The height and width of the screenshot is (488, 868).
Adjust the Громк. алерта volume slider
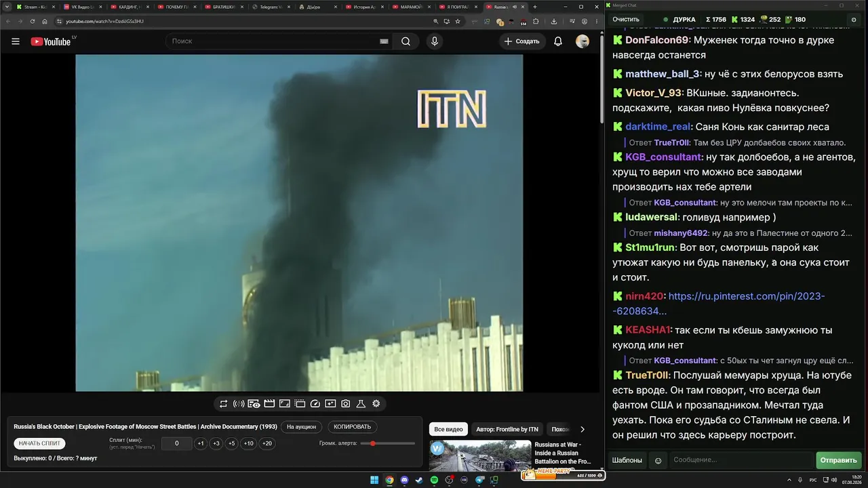coord(388,443)
